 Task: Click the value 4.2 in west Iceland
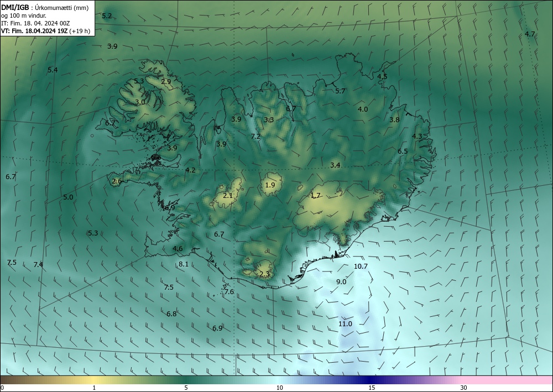tap(190, 170)
